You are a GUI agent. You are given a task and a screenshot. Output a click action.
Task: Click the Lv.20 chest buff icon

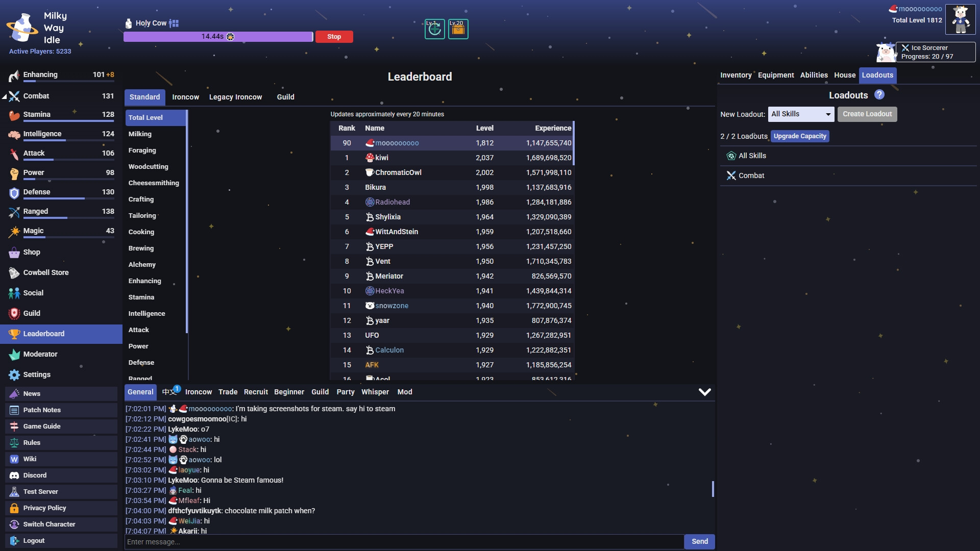(x=458, y=29)
